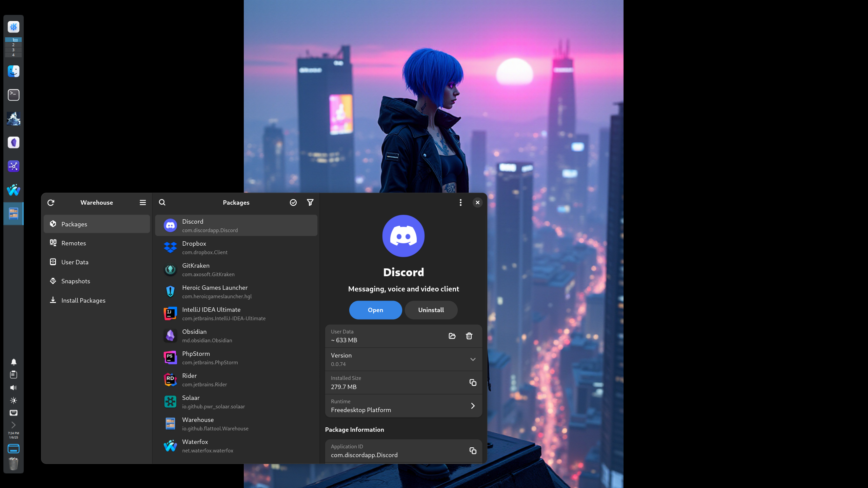868x488 pixels.
Task: Switch to Remotes in the sidebar
Action: pyautogui.click(x=97, y=243)
